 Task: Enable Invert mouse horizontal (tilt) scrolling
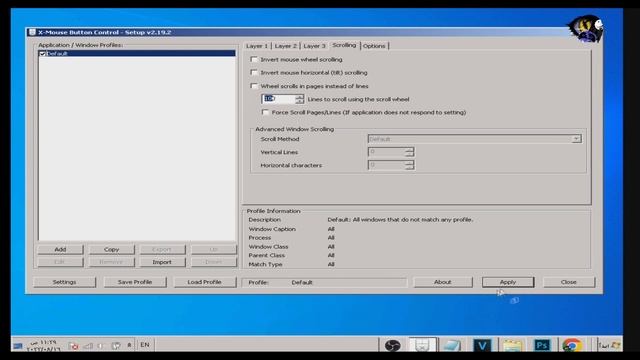coord(254,72)
